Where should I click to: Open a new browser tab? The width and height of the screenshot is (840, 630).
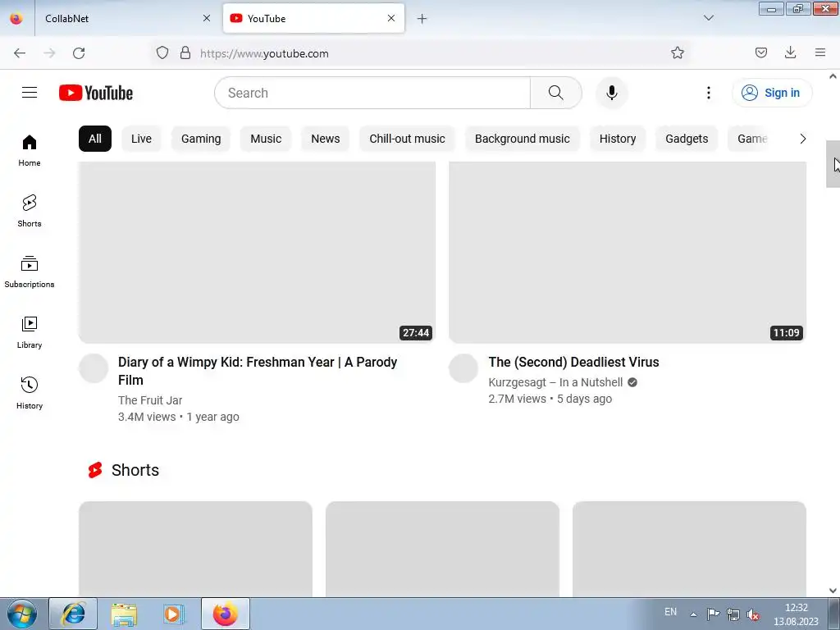coord(422,19)
